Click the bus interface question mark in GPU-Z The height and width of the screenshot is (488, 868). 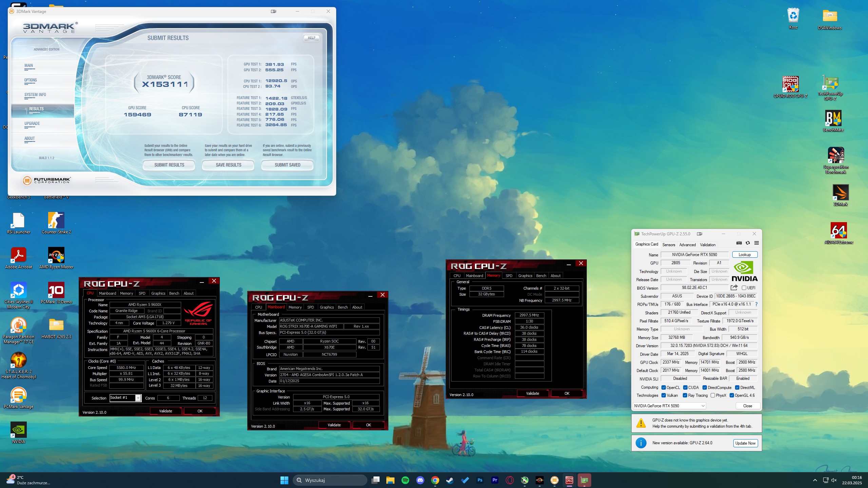[x=756, y=304]
